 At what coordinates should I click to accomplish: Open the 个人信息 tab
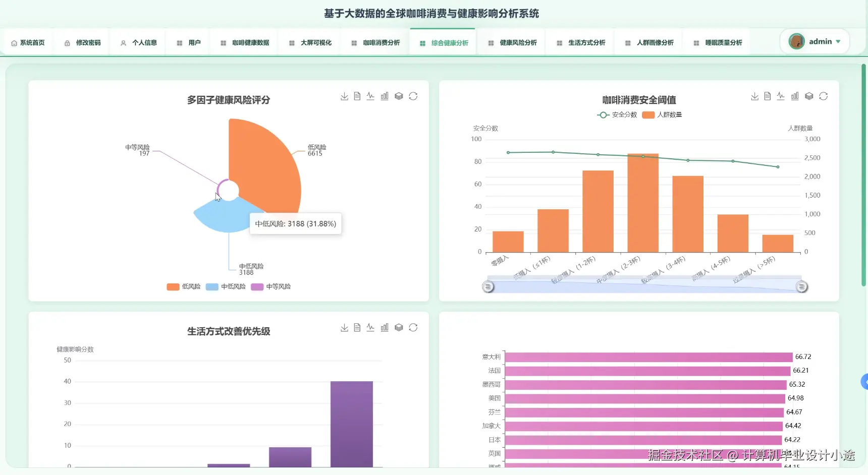[139, 43]
